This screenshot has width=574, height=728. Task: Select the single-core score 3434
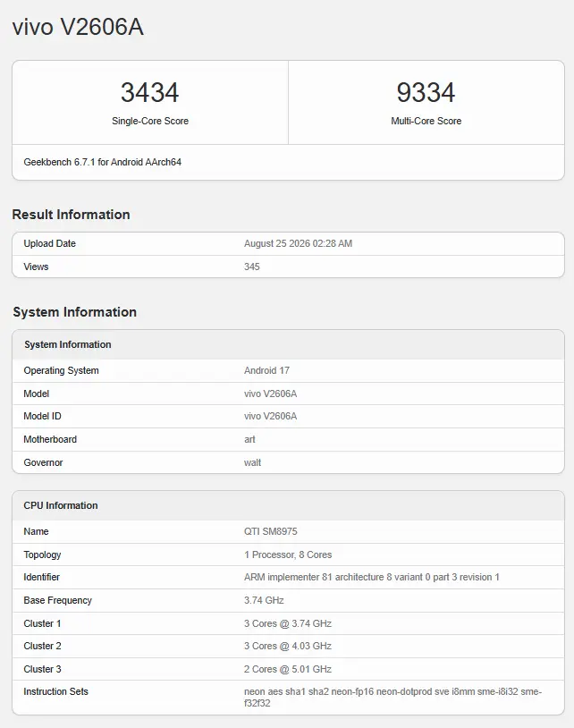150,92
